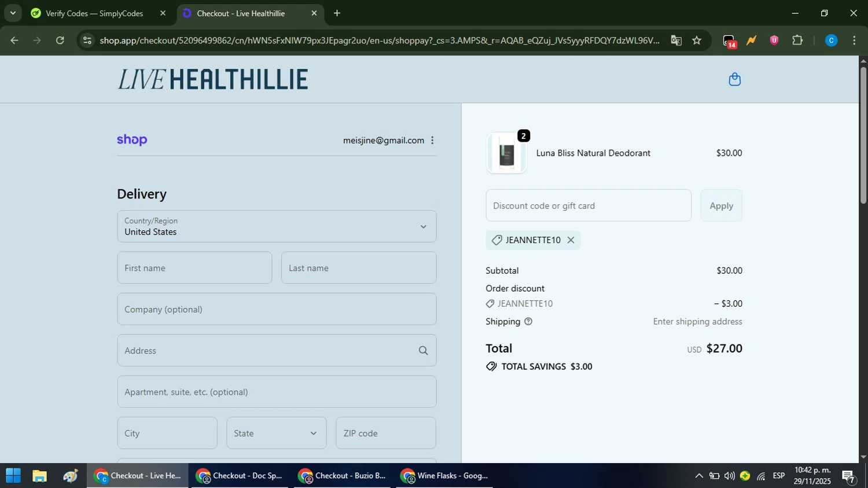Go back to previous page
The image size is (868, 488).
click(x=14, y=41)
